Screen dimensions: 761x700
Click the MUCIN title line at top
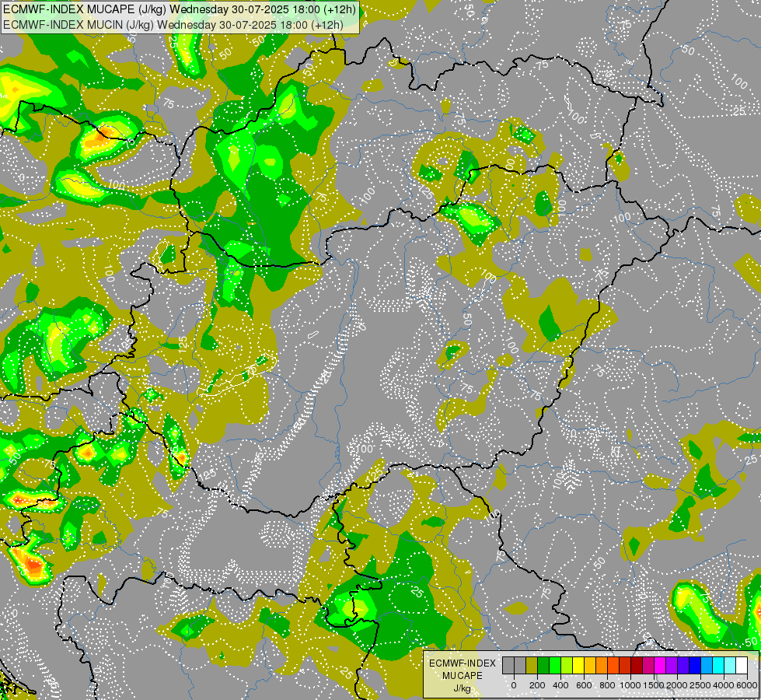tap(173, 24)
